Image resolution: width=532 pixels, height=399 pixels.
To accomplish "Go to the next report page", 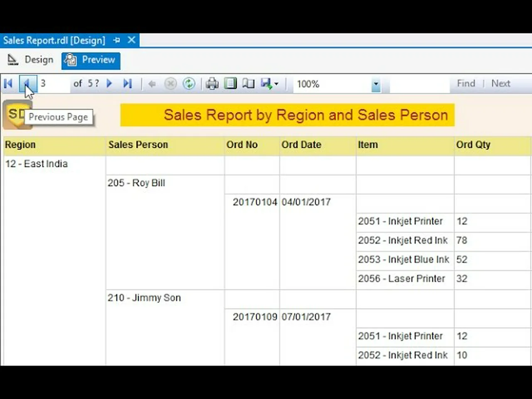I will [109, 84].
